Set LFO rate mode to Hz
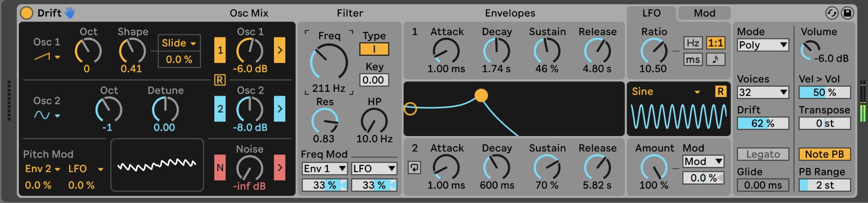The image size is (868, 203). point(693,43)
